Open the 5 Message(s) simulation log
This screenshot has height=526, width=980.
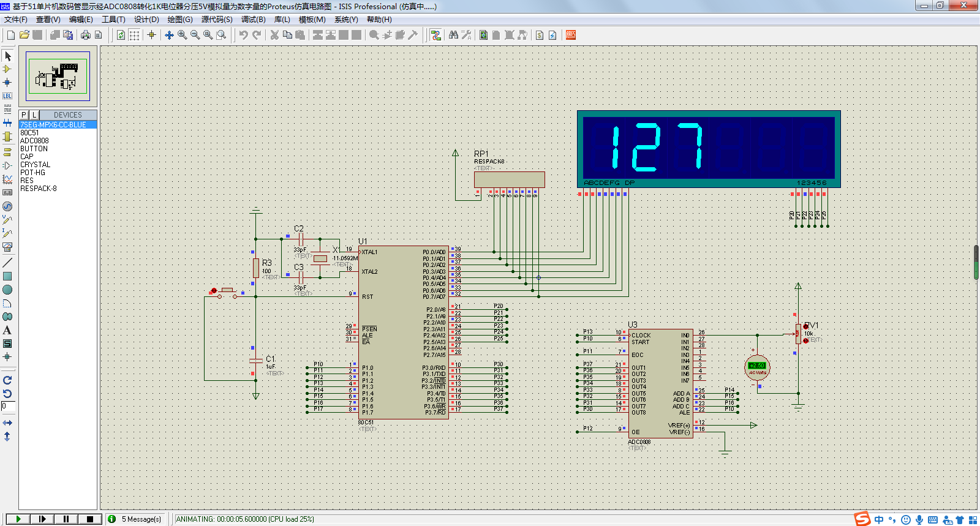135,519
